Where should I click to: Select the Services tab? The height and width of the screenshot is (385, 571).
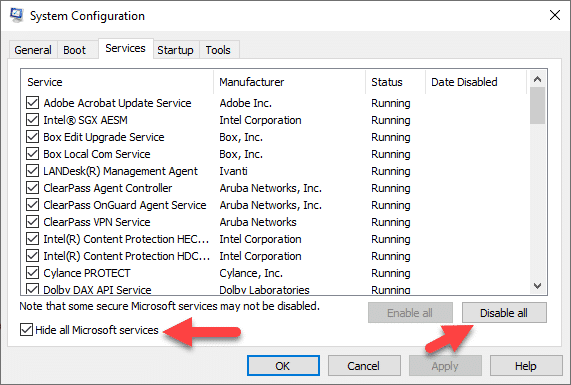[x=126, y=48]
